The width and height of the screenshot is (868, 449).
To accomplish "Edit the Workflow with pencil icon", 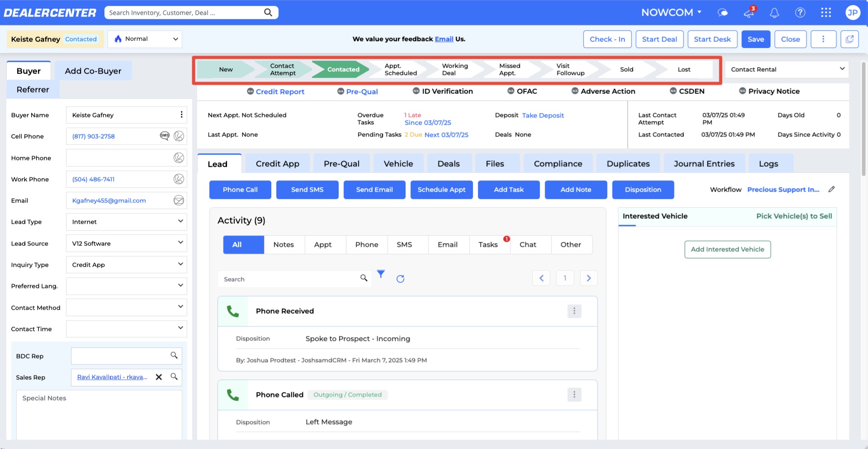I will 831,189.
